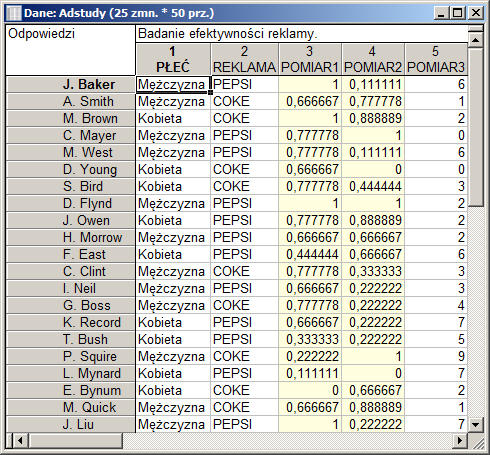The image size is (490, 455).
Task: Click D. Young's POMIAR2 value 0
Action: (x=373, y=170)
